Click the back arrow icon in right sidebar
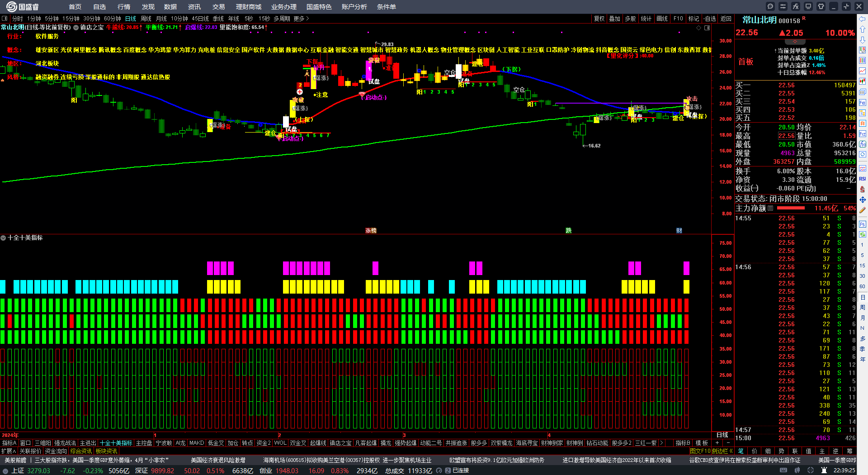 click(863, 19)
